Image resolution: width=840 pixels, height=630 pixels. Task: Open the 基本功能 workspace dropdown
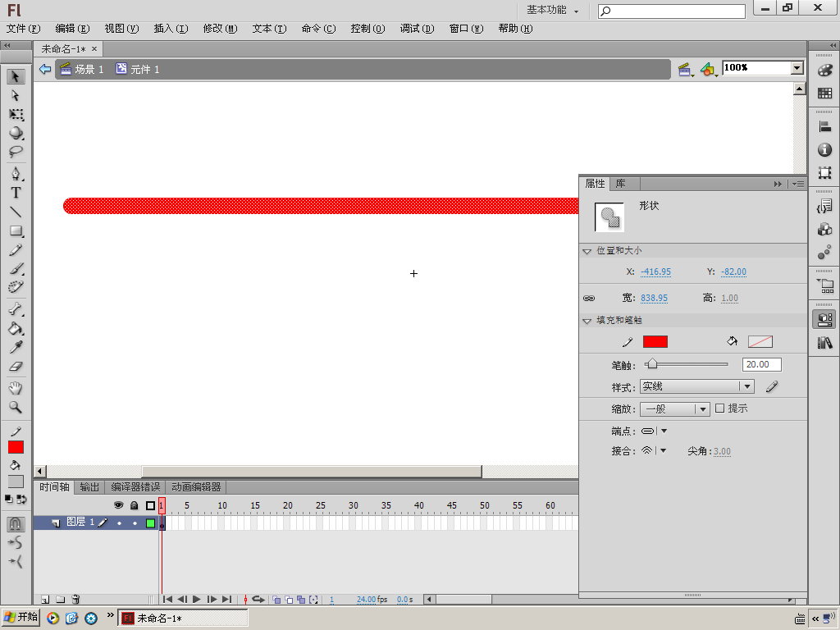pos(552,10)
